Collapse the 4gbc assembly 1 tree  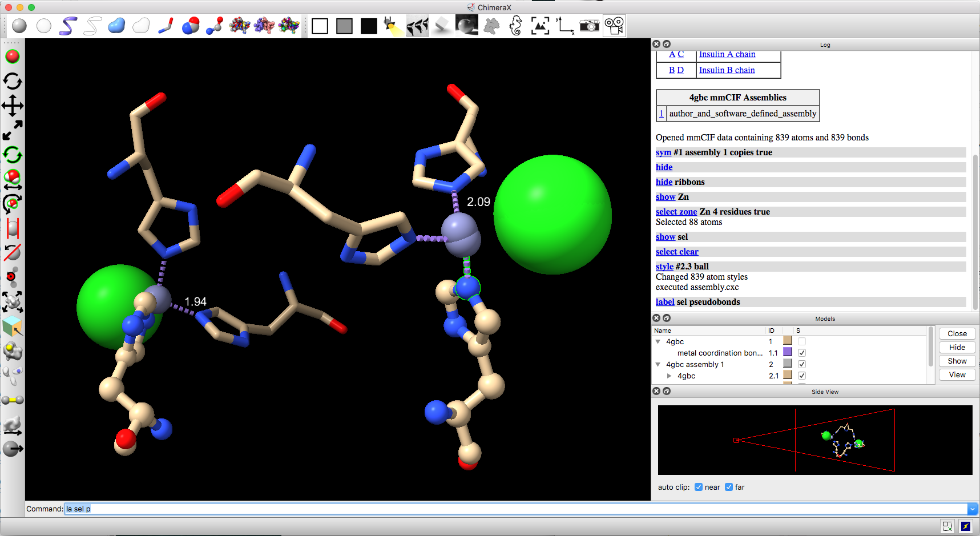click(658, 364)
